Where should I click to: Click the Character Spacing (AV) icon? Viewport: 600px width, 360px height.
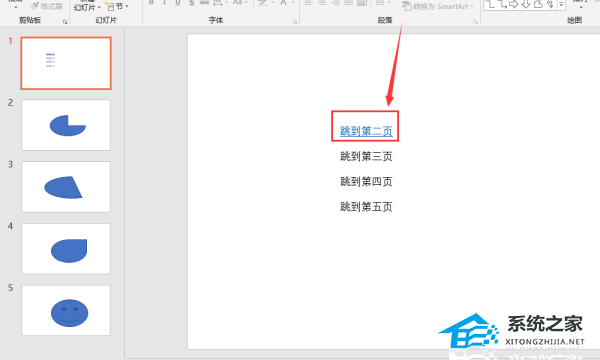tap(217, 3)
